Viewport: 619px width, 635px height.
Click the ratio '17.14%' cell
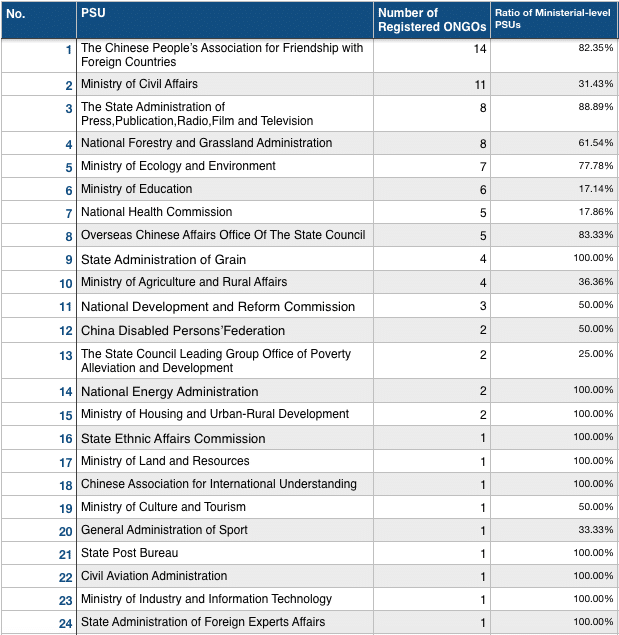click(x=554, y=189)
